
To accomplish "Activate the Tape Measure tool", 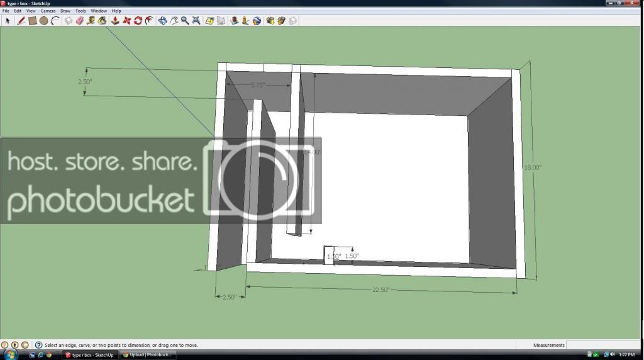I will [91, 21].
